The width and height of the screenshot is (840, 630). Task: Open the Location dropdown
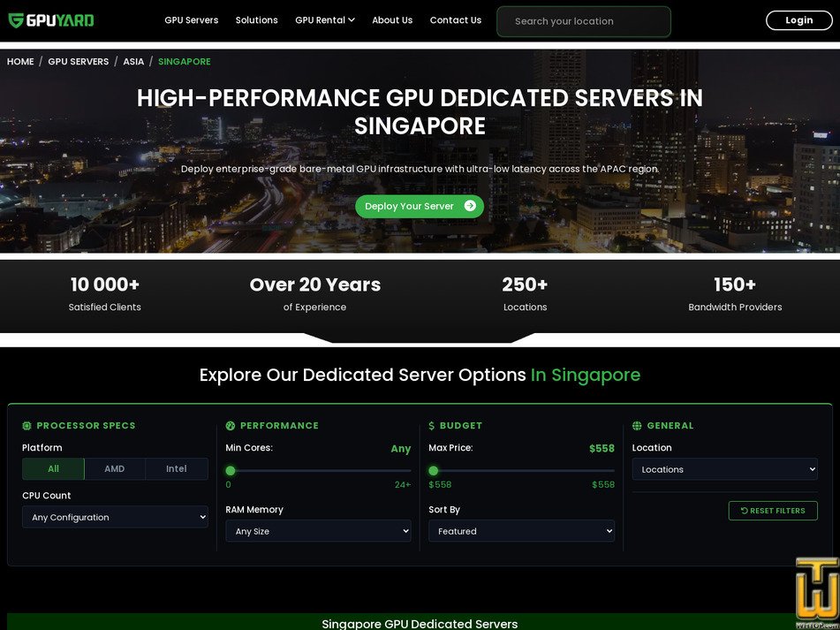coord(725,469)
